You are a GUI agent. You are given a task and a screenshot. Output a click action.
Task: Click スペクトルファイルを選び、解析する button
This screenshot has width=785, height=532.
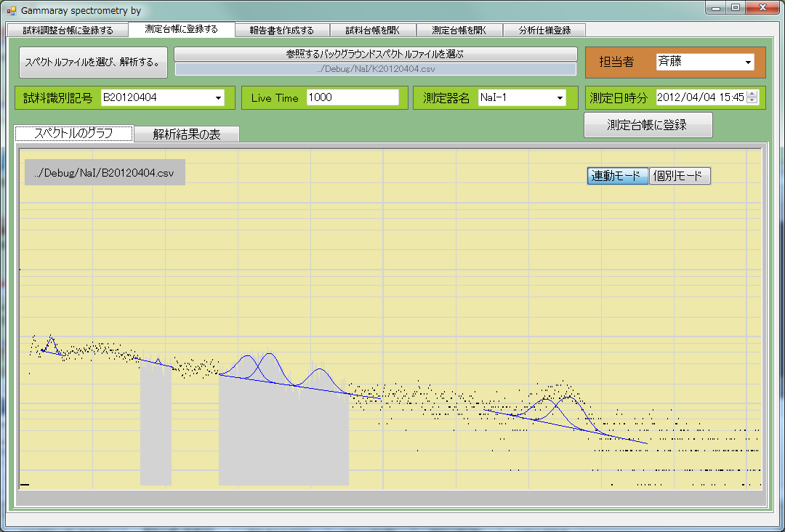(93, 63)
